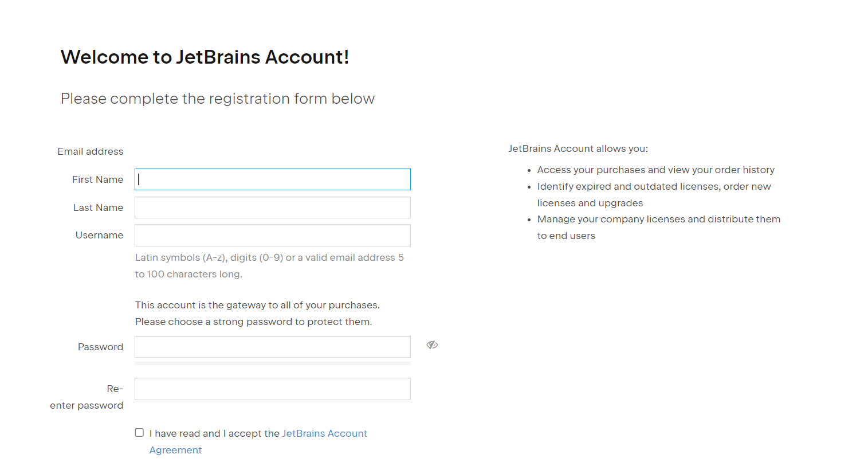This screenshot has width=868, height=470.
Task: Click the Username label text
Action: tap(99, 235)
